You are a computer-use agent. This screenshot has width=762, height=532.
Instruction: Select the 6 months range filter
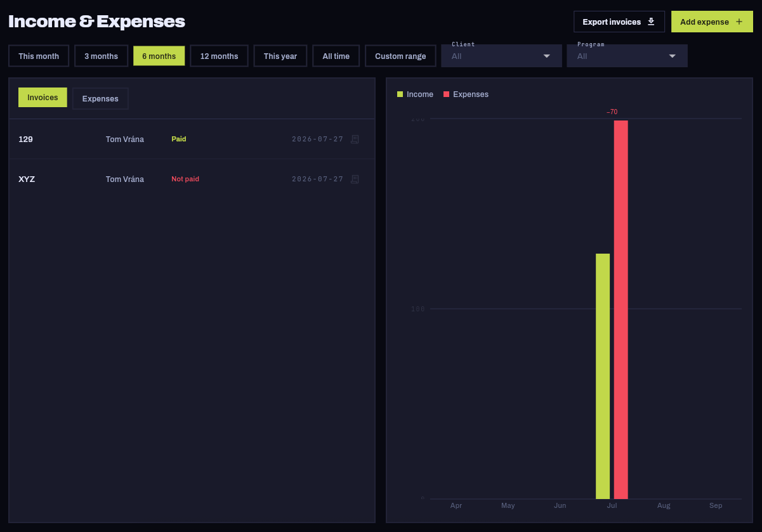click(x=159, y=56)
